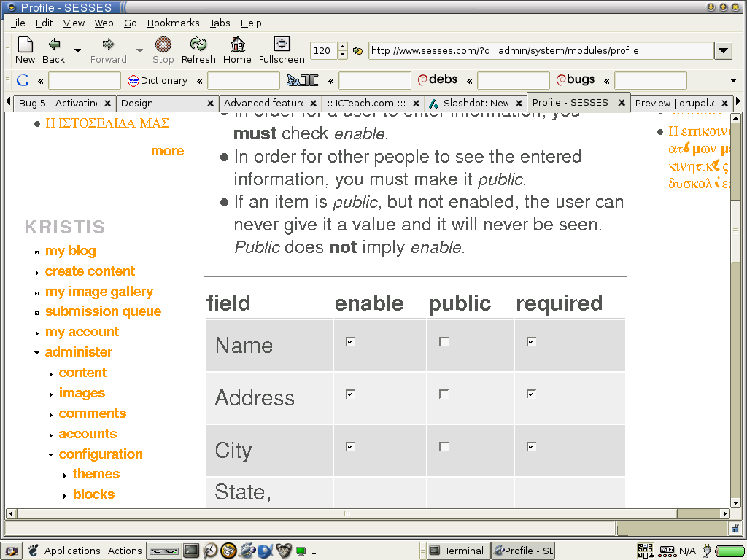Image resolution: width=747 pixels, height=560 pixels.
Task: Uncheck the required checkbox for Address
Action: pyautogui.click(x=530, y=393)
